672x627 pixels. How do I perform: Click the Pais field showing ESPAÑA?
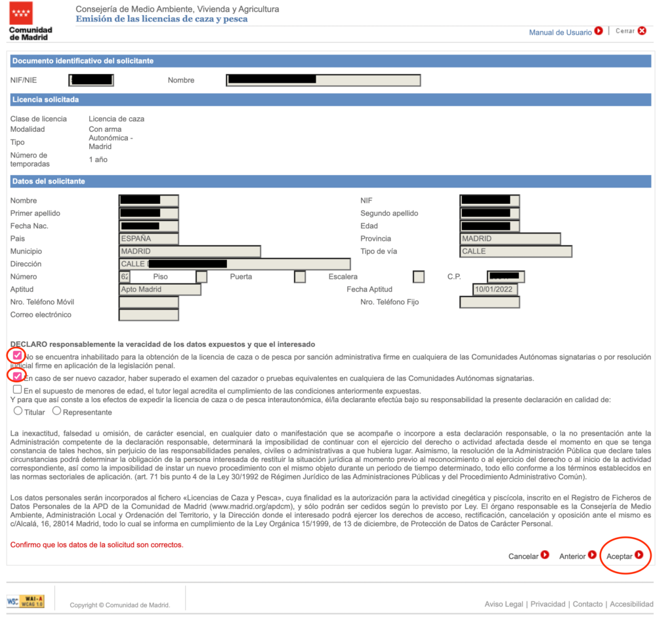[148, 239]
